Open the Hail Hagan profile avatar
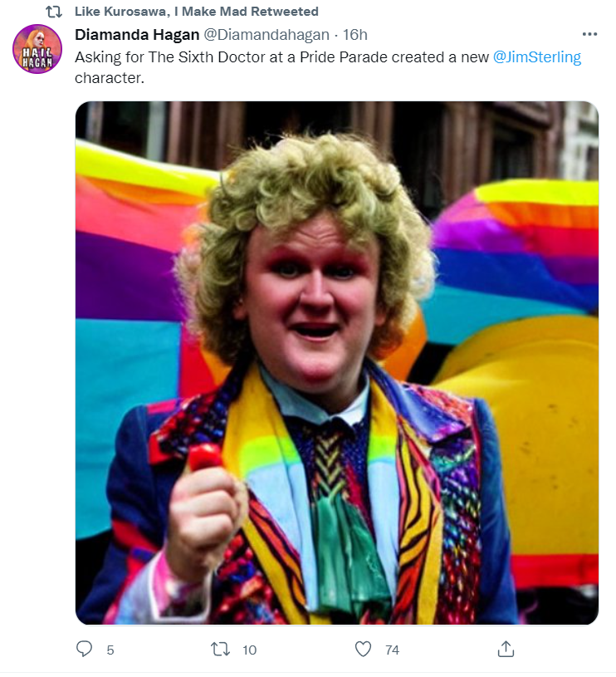Viewport: 616px width, 677px height. (x=37, y=49)
